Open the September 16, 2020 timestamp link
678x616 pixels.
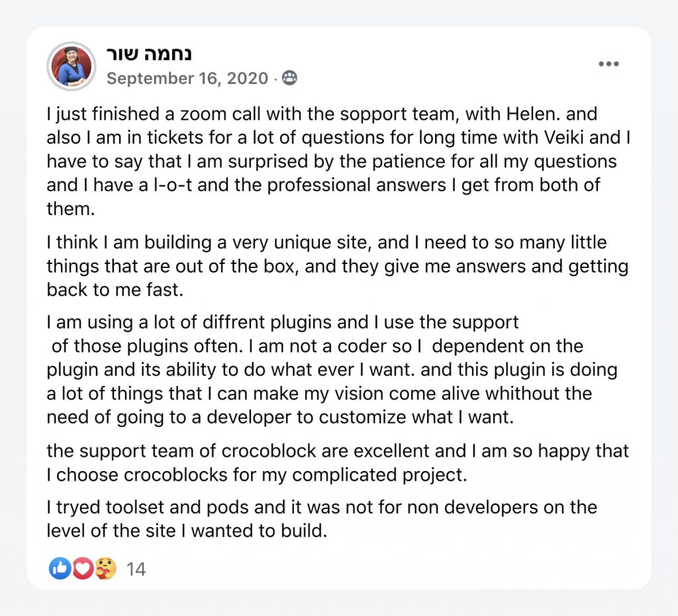(187, 78)
